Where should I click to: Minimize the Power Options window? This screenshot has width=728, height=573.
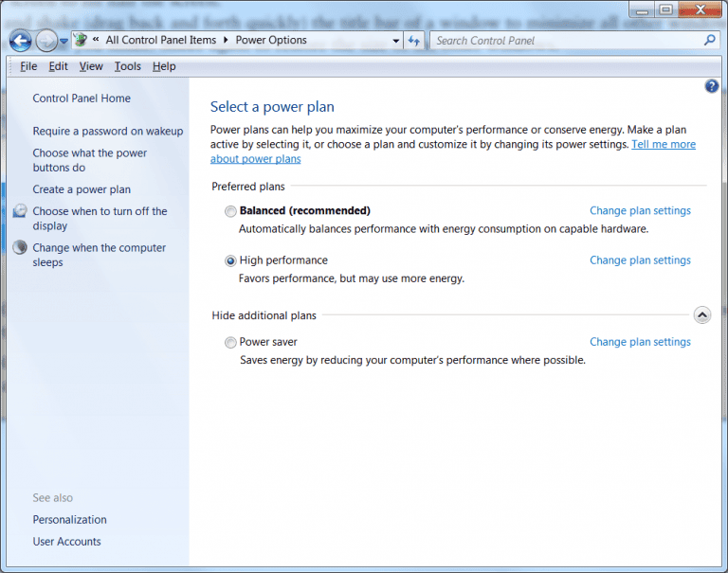click(x=643, y=9)
